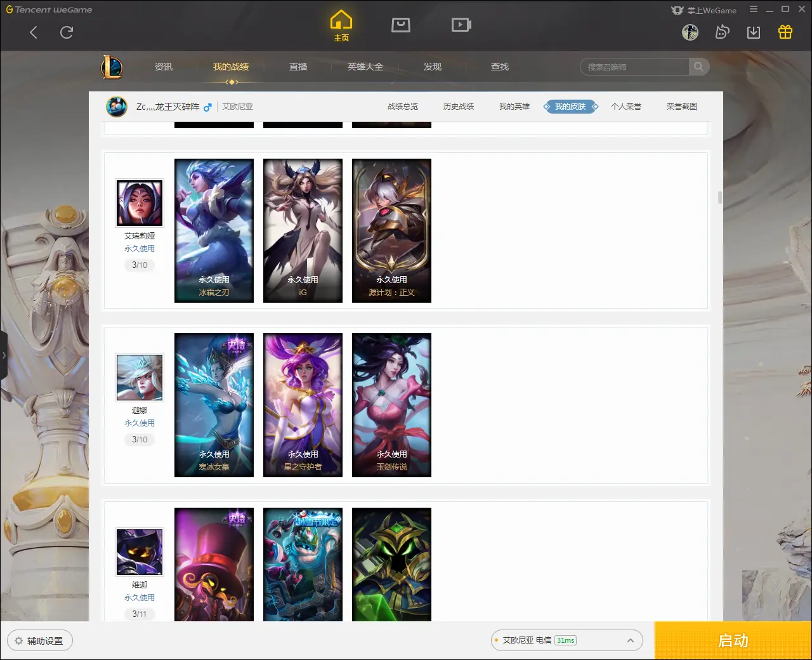The image size is (812, 660).
Task: Click the Tencent WeGame title logo
Action: tap(49, 10)
